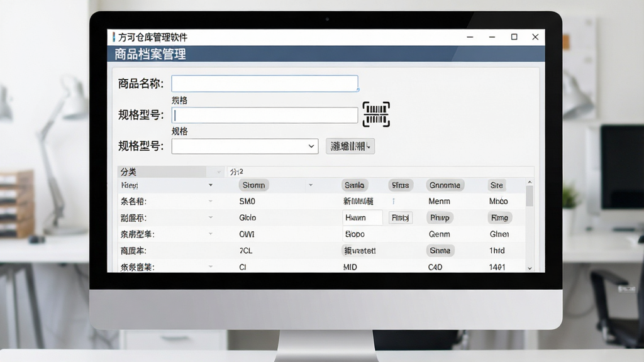
Task: Click the button right of the 规格型号 combo box
Action: [350, 146]
